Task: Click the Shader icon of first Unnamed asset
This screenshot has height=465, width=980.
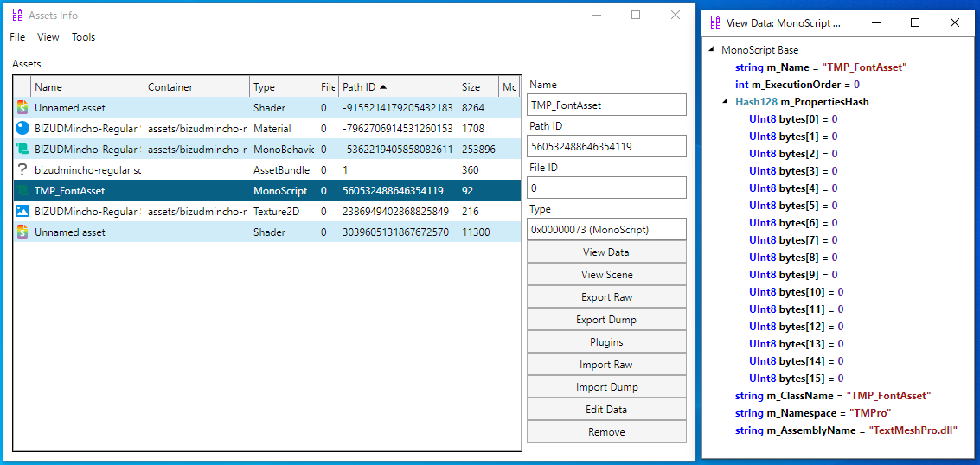Action: [22, 108]
